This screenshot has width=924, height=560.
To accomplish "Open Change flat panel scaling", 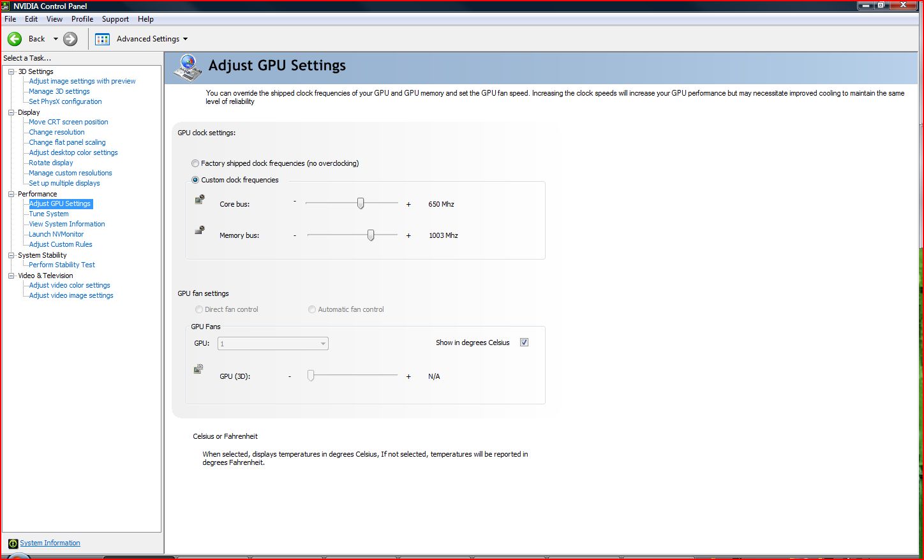I will (67, 142).
